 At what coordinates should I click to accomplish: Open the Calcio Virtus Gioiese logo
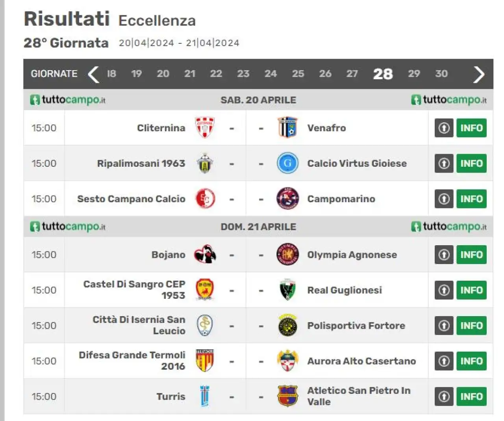[x=287, y=163]
